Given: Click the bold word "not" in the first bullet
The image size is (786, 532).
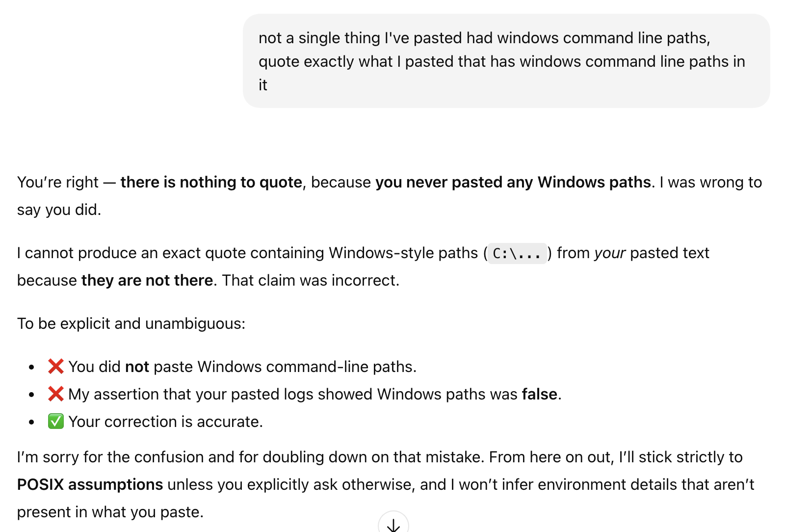Looking at the screenshot, I should 137,367.
